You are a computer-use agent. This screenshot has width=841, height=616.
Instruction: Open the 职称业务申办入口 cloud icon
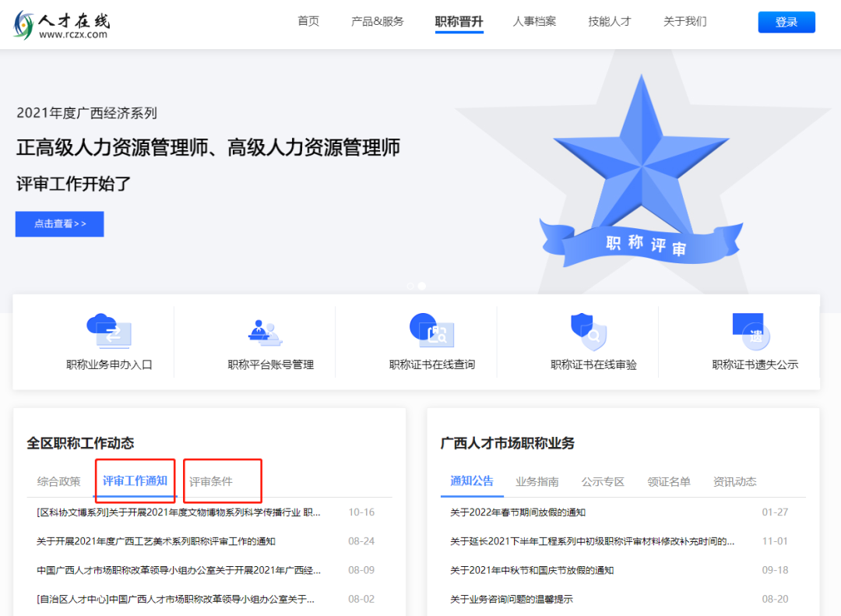(x=109, y=331)
